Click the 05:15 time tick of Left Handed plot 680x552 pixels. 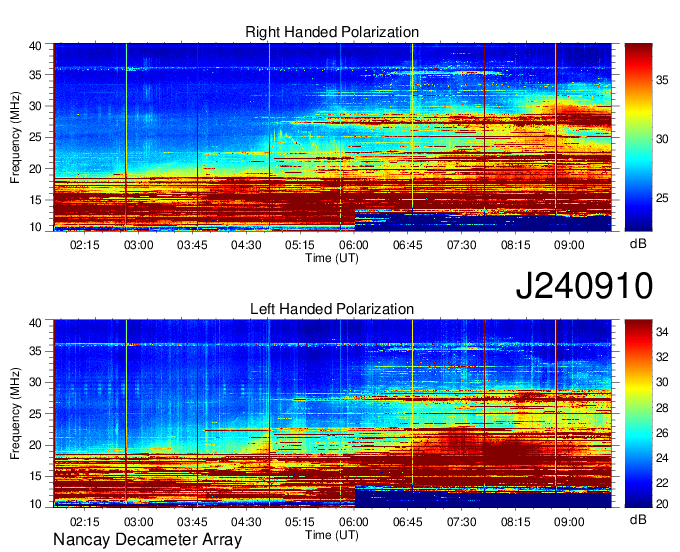(300, 522)
